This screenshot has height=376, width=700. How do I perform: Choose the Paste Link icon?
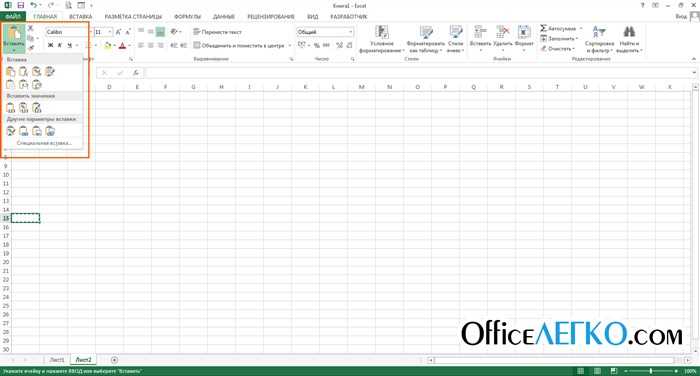coord(24,131)
